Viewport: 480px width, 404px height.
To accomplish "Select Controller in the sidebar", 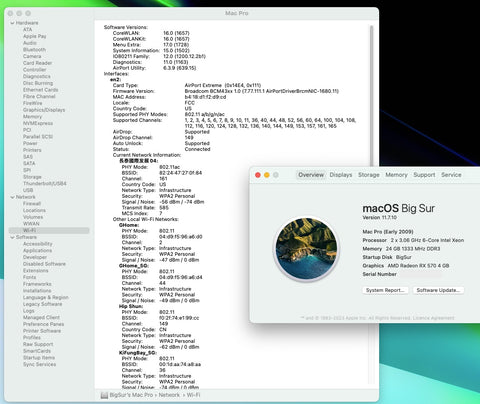I will [x=35, y=70].
